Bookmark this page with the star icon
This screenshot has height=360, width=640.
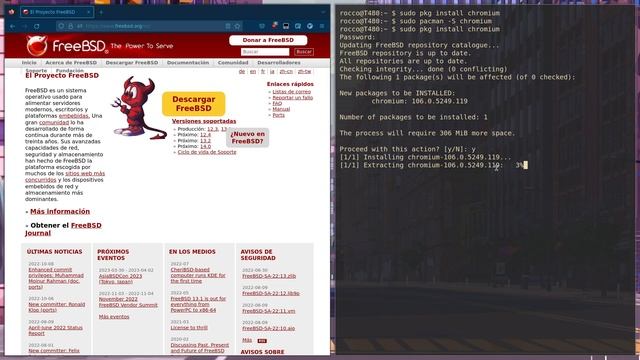(x=237, y=26)
